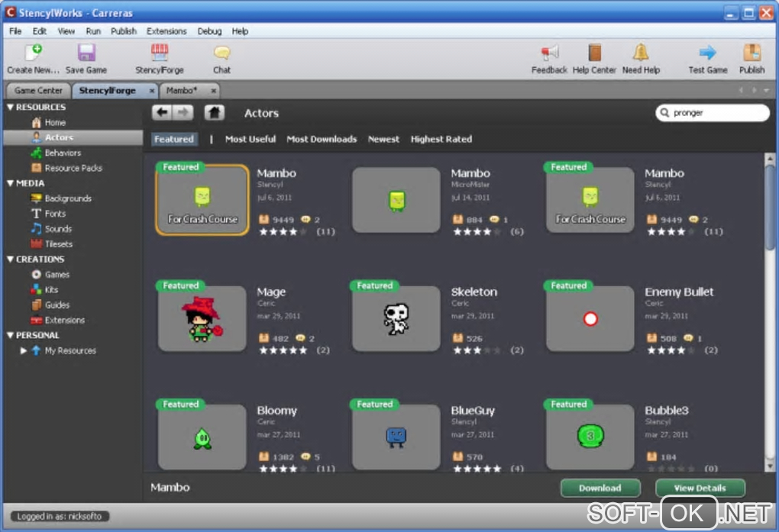Click the Publish box icon
Viewport: 779px width, 532px height.
point(752,53)
